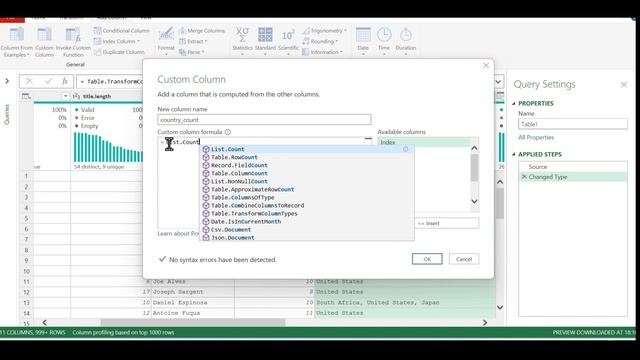Screen dimensions: 640x360
Task: Collapse the APPLIED STEPS section
Action: [x=514, y=154]
